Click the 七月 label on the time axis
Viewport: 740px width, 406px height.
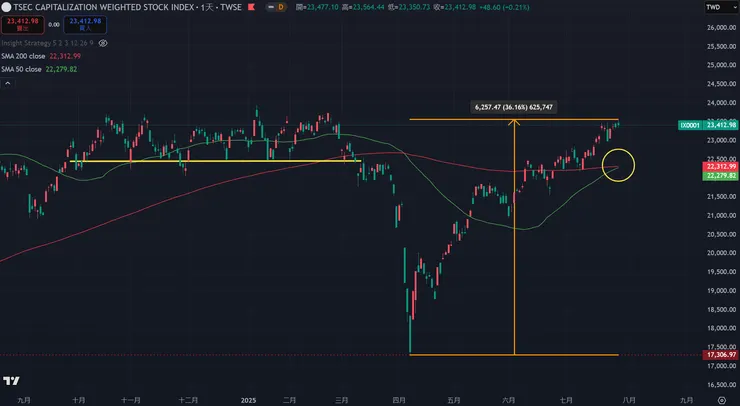pyautogui.click(x=566, y=400)
